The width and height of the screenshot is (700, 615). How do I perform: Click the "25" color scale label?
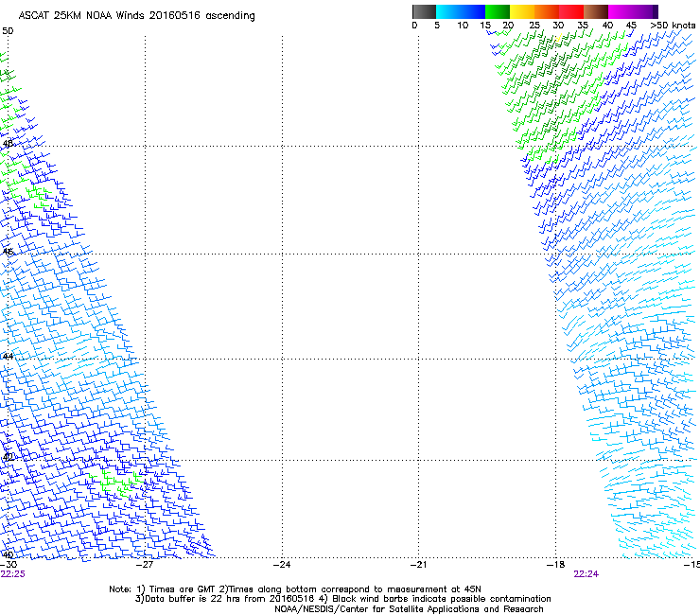(534, 26)
